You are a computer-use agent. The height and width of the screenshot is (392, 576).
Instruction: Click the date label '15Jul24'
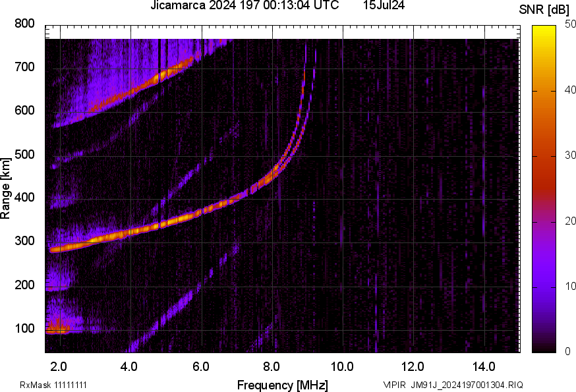click(384, 5)
